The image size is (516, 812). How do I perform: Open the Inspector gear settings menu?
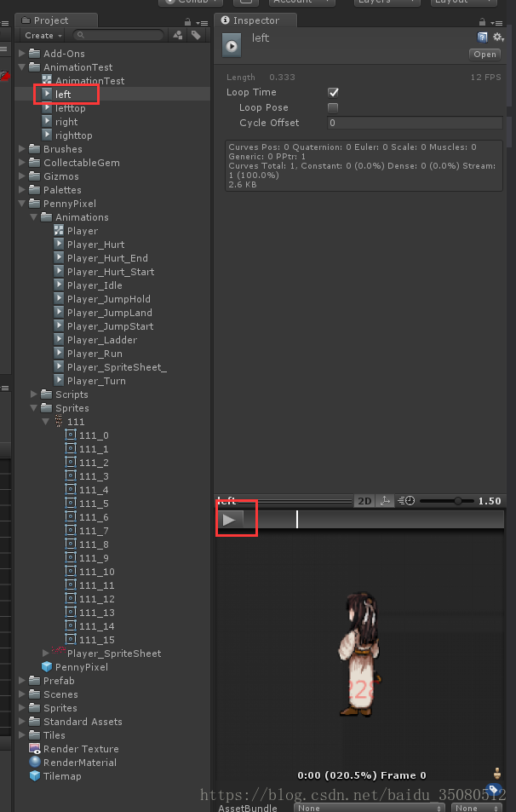(x=497, y=37)
